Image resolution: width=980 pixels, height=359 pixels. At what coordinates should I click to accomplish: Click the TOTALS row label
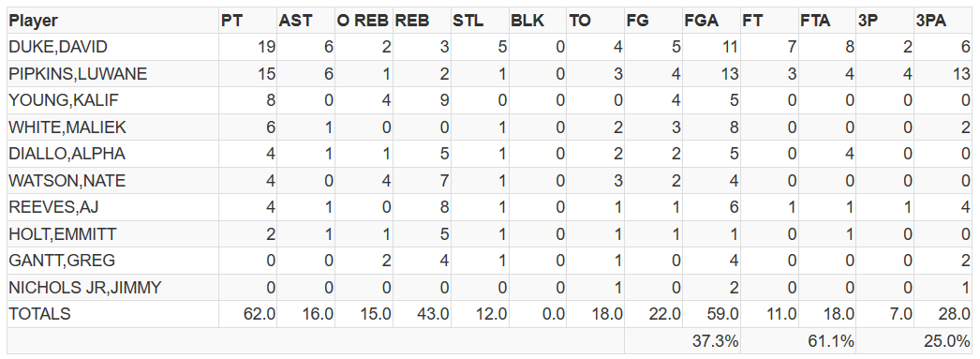pyautogui.click(x=39, y=314)
